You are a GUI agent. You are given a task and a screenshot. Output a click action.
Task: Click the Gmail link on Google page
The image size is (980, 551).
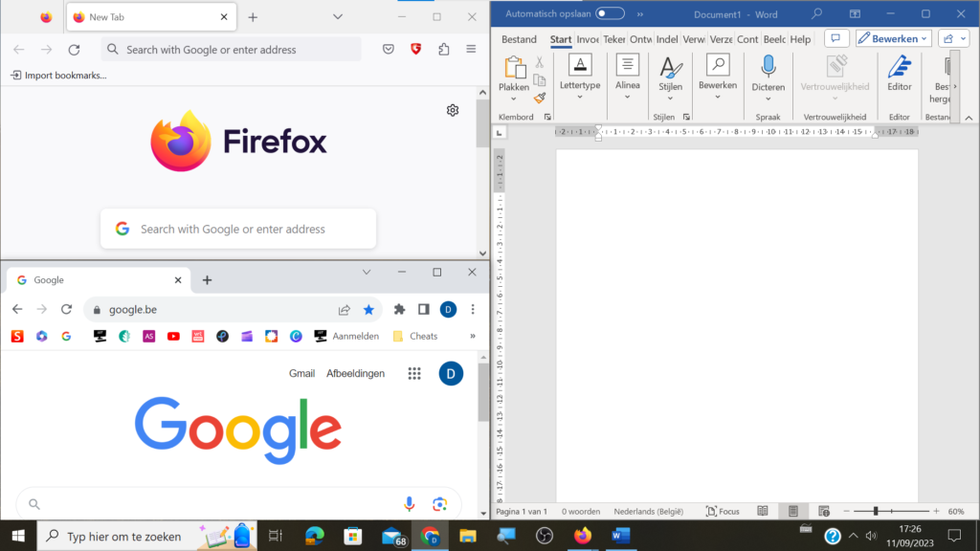pyautogui.click(x=301, y=374)
